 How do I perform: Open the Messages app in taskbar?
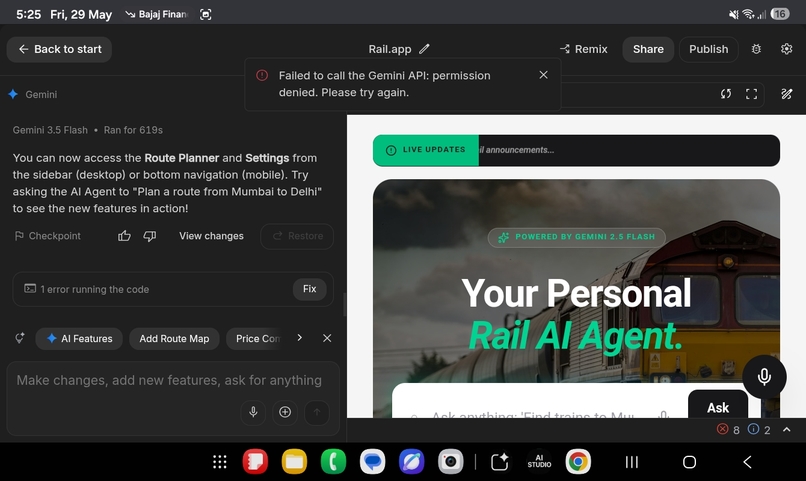click(373, 461)
